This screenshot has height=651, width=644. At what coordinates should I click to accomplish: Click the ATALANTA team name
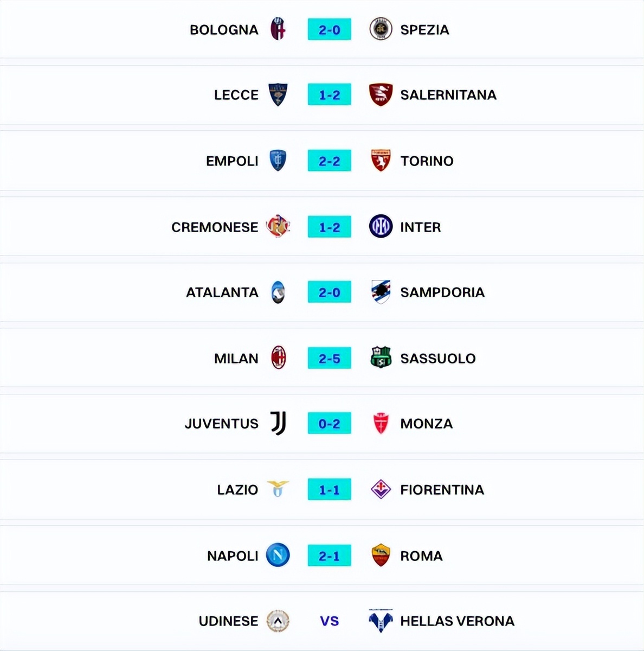[x=222, y=292]
